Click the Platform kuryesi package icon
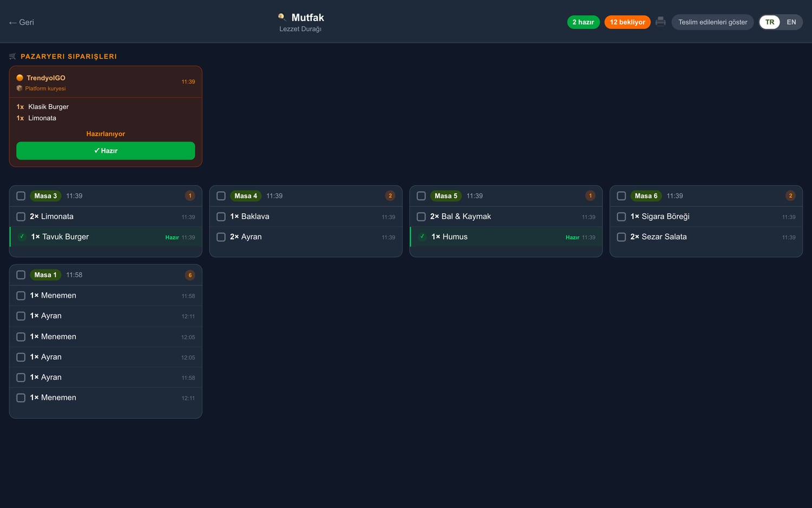812x508 pixels. point(19,88)
